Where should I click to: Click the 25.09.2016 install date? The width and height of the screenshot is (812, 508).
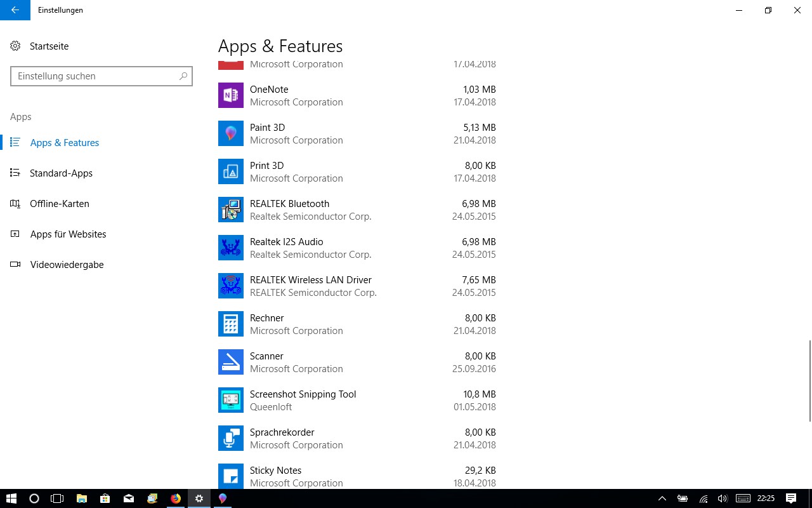point(474,369)
